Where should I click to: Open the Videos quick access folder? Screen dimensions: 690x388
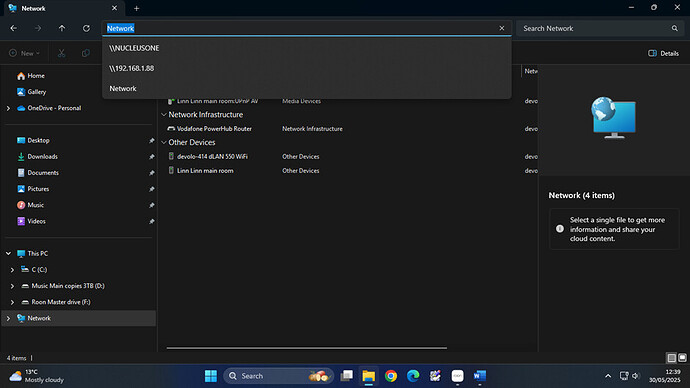point(31,221)
